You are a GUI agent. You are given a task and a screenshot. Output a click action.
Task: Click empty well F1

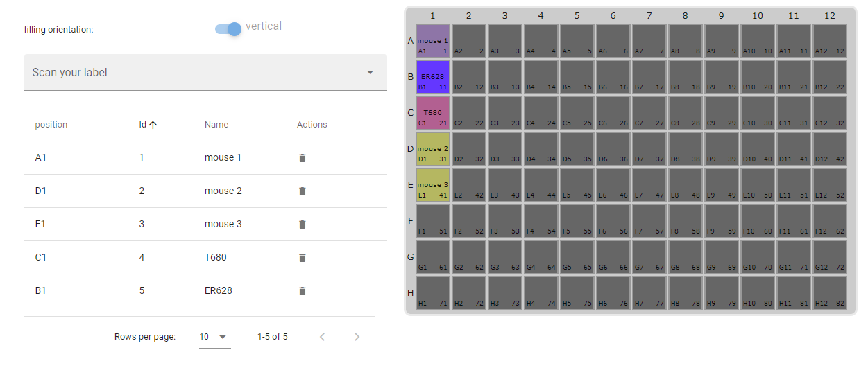coord(433,220)
